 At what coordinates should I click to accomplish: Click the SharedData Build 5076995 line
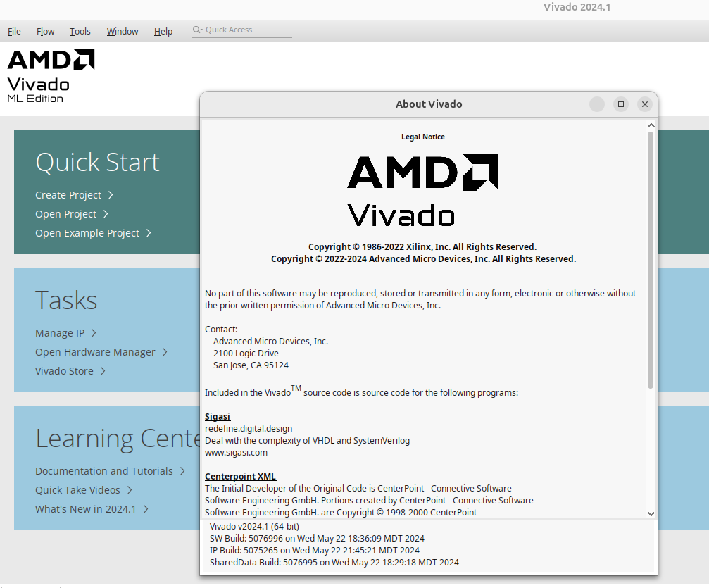point(334,562)
